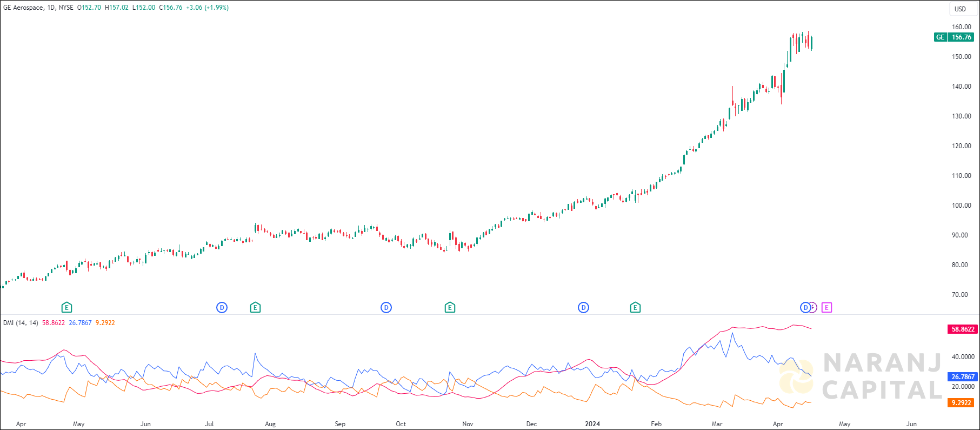Image resolution: width=980 pixels, height=430 pixels.
Task: Click the Dec label on the time axis
Action: (x=531, y=424)
